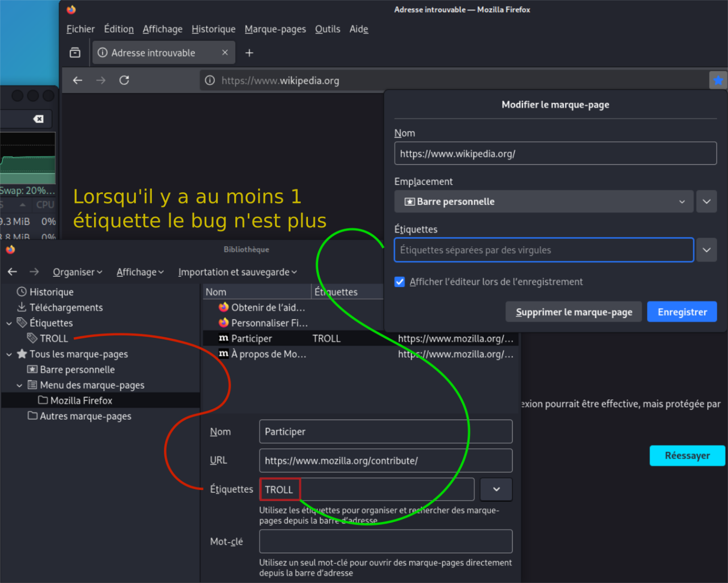This screenshot has width=728, height=583.
Task: Click the Étiquettes field containing TROLL
Action: [367, 489]
